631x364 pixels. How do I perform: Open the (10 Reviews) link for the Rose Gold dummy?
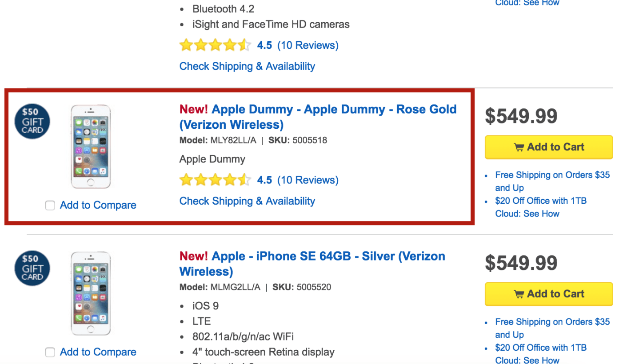[308, 180]
